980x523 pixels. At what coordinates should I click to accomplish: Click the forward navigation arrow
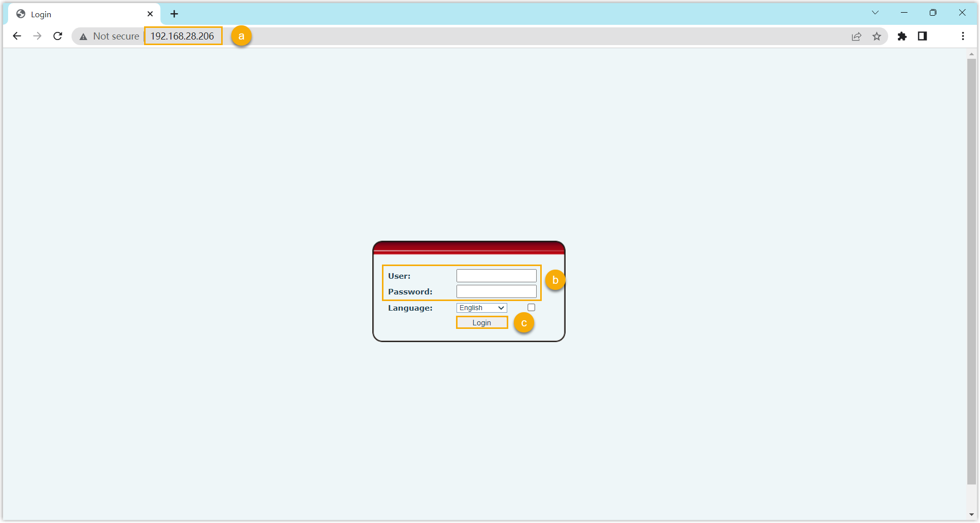[x=37, y=36]
